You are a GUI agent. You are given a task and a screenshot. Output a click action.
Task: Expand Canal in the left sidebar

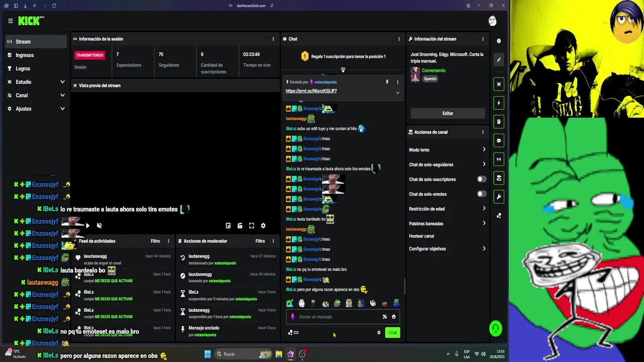tap(36, 95)
